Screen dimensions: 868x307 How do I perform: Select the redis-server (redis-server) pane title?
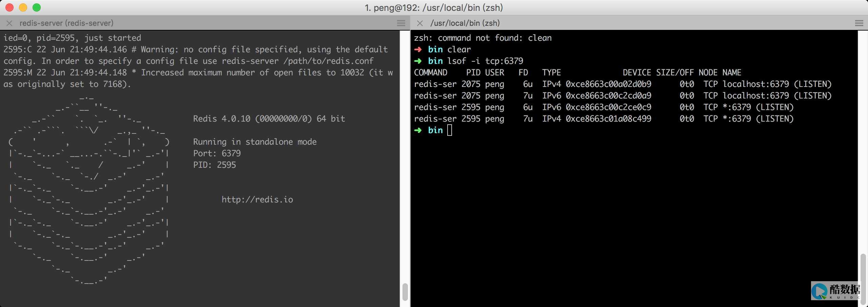[x=66, y=23]
